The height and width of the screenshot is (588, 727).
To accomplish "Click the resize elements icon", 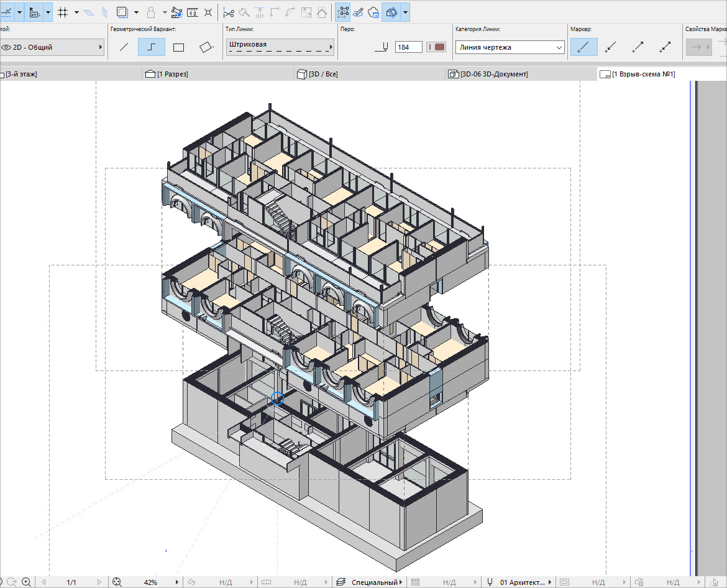I will pyautogui.click(x=306, y=13).
